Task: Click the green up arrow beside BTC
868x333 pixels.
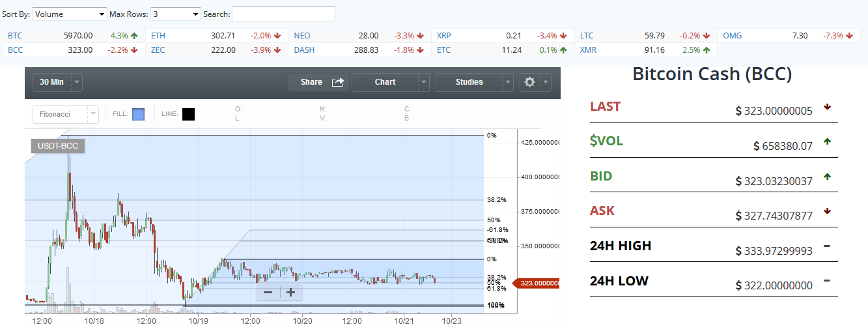Action: pyautogui.click(x=134, y=36)
